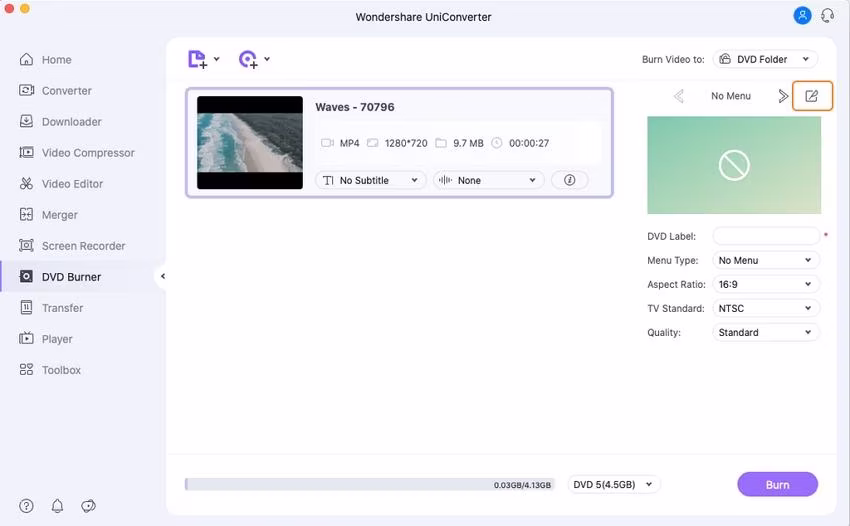
Task: Click the DVD Label input field
Action: tap(765, 236)
